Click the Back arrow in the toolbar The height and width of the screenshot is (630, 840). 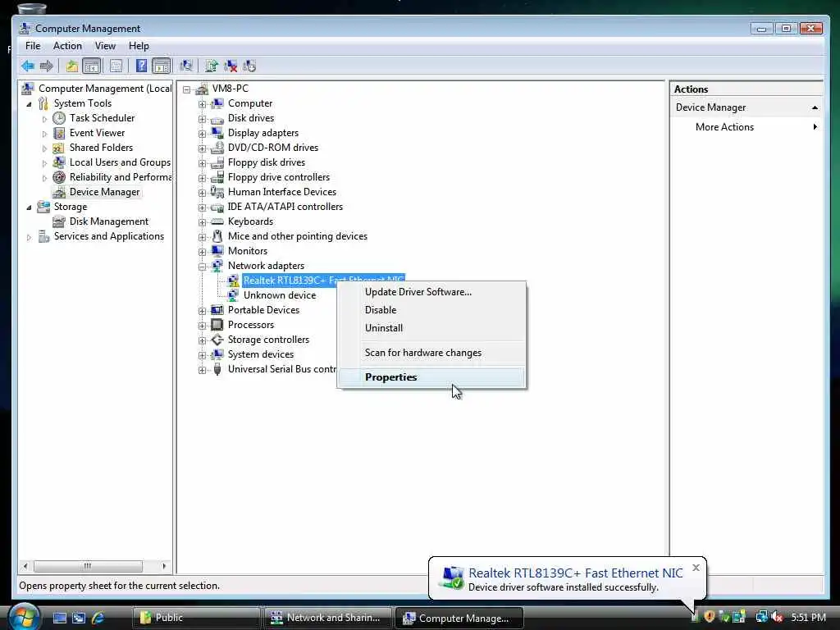27,66
